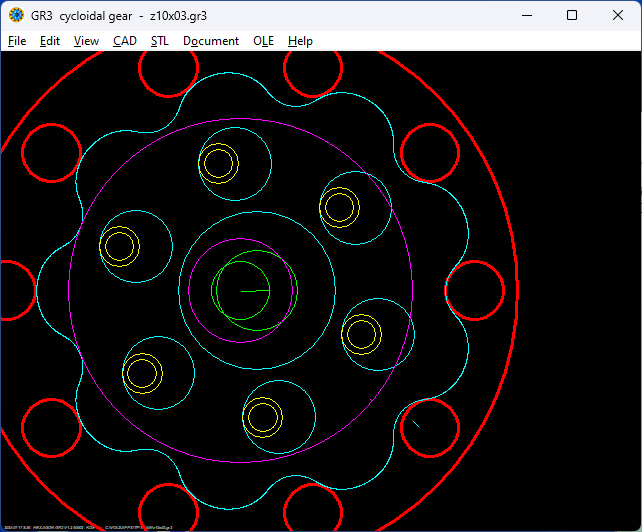Click the rightmost yellow pin circle

(x=360, y=334)
